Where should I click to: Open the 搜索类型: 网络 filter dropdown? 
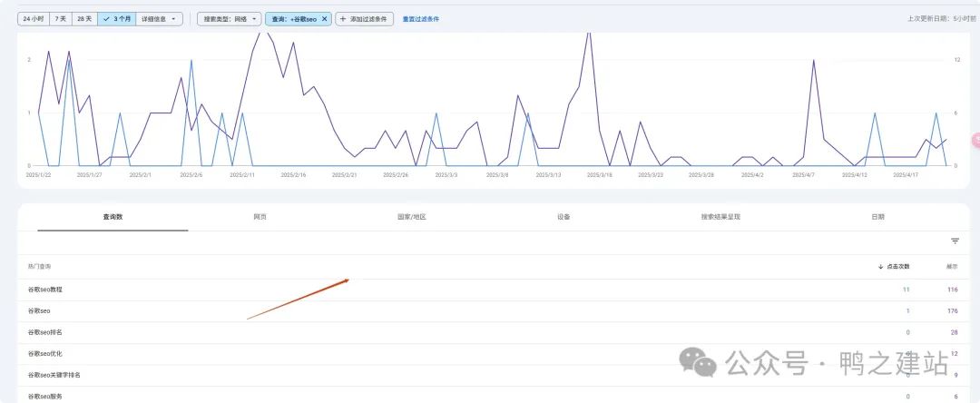230,19
